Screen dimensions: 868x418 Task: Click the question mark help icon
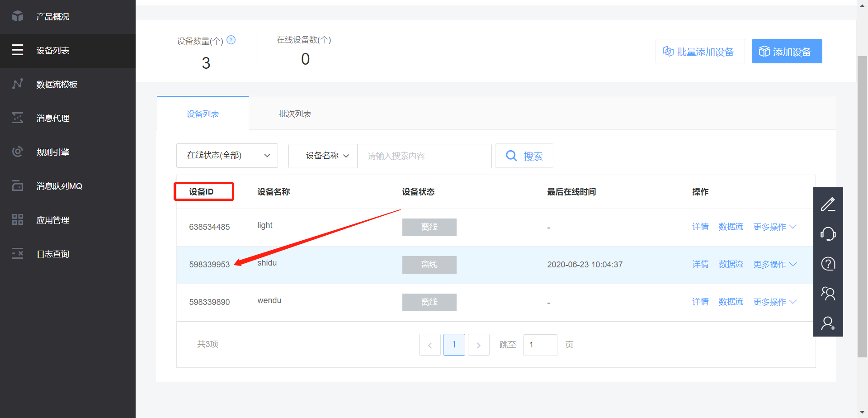pyautogui.click(x=828, y=264)
